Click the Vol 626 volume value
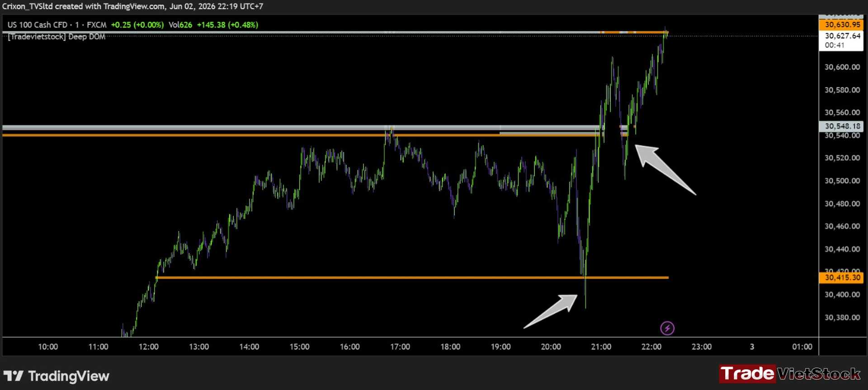 [x=180, y=25]
